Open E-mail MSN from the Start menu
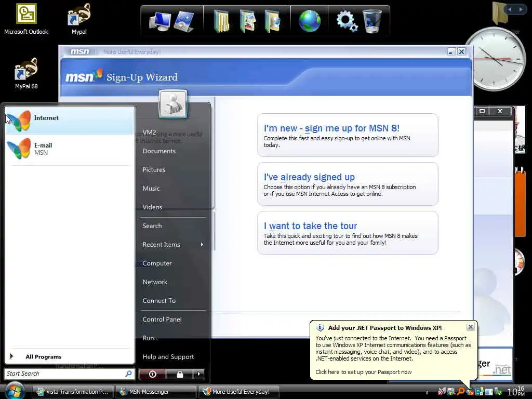This screenshot has height=399, width=532. click(70, 149)
